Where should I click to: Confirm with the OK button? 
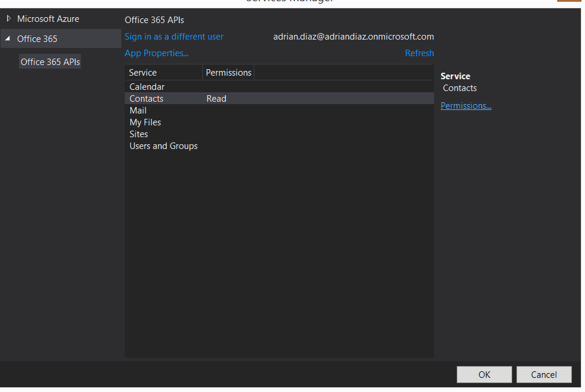pyautogui.click(x=484, y=374)
